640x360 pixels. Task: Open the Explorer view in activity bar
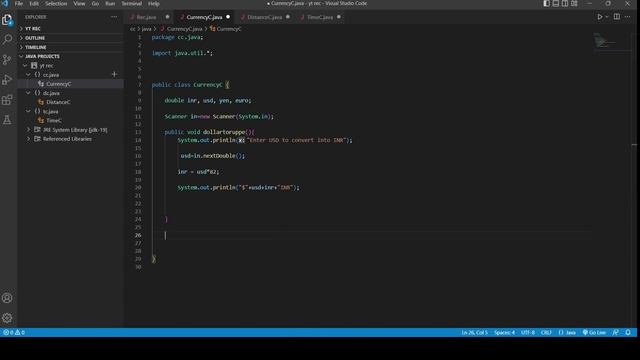point(7,20)
